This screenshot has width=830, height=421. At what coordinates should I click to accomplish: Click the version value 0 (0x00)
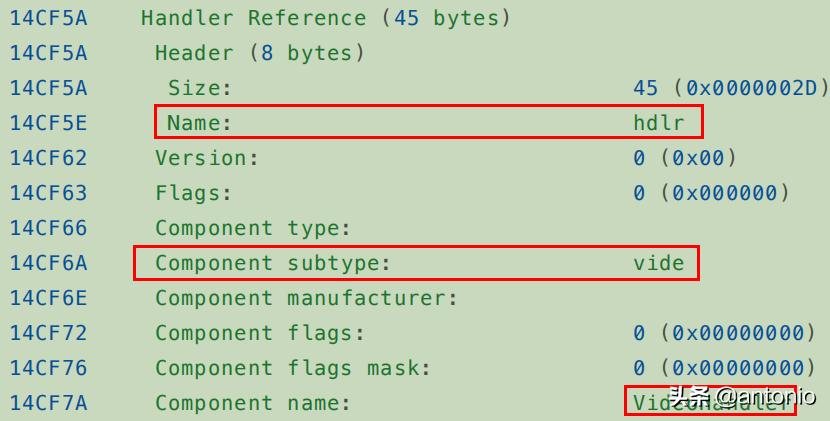click(x=685, y=158)
